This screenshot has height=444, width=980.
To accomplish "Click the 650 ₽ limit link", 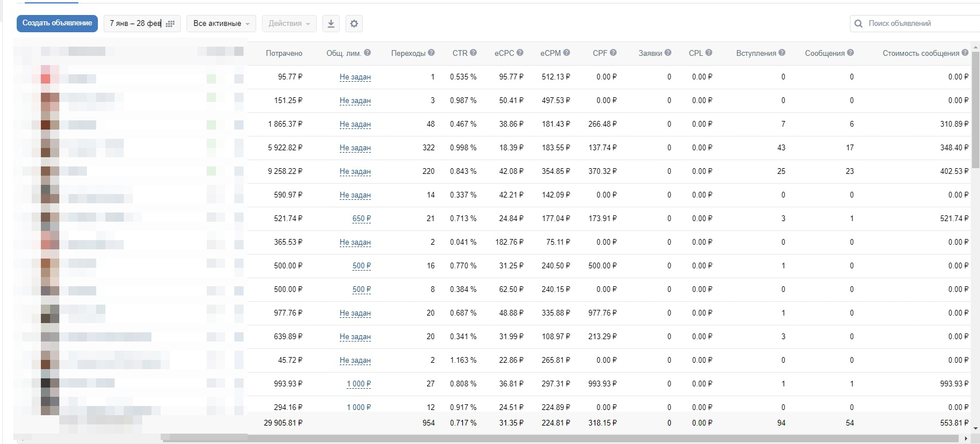I will pyautogui.click(x=362, y=218).
